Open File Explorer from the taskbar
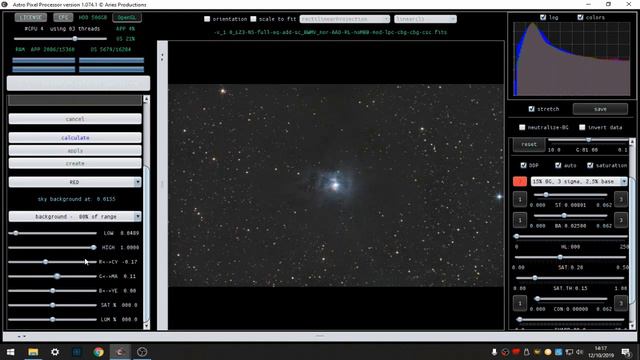 [x=33, y=352]
